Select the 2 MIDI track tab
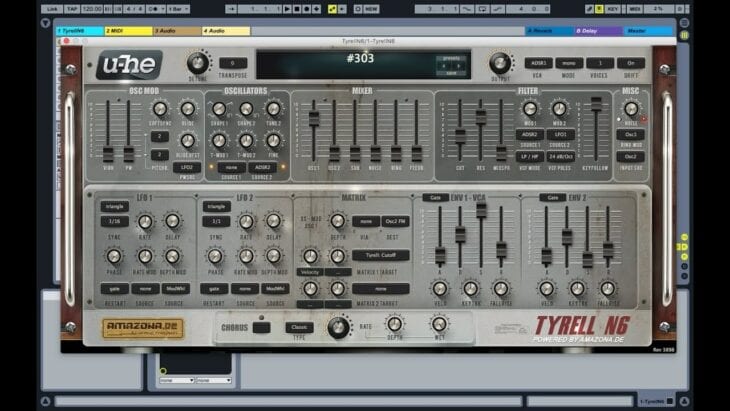This screenshot has width=730, height=411. (x=128, y=31)
